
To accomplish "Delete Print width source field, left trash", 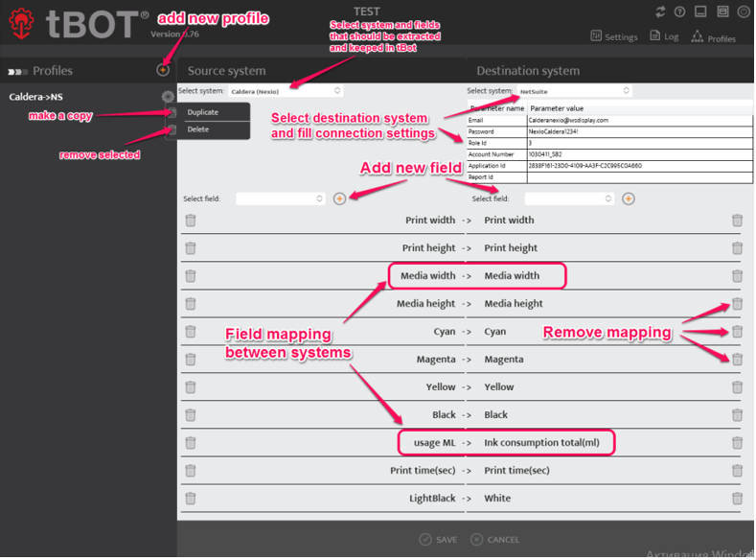I will click(191, 221).
